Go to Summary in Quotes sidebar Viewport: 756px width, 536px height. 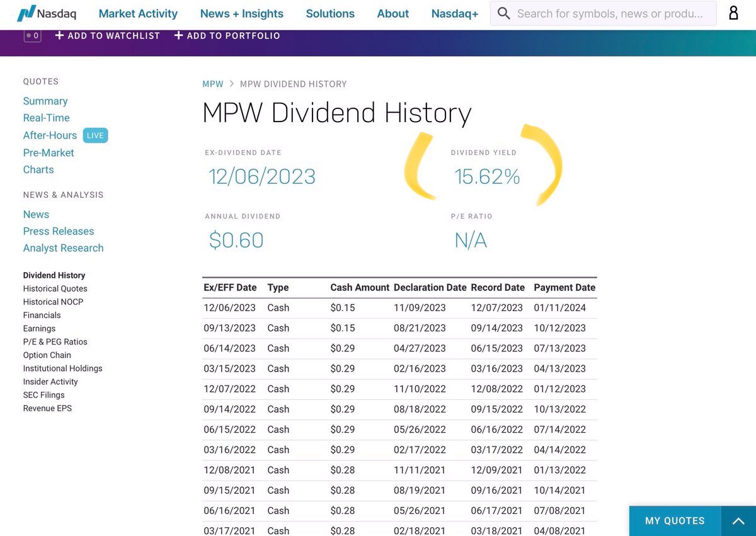pyautogui.click(x=45, y=101)
